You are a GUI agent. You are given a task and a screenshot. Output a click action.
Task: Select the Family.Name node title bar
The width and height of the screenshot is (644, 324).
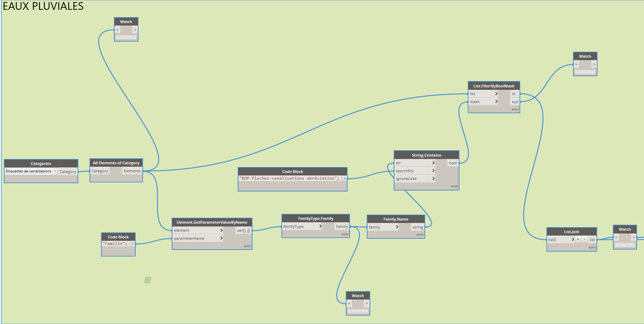coord(395,219)
